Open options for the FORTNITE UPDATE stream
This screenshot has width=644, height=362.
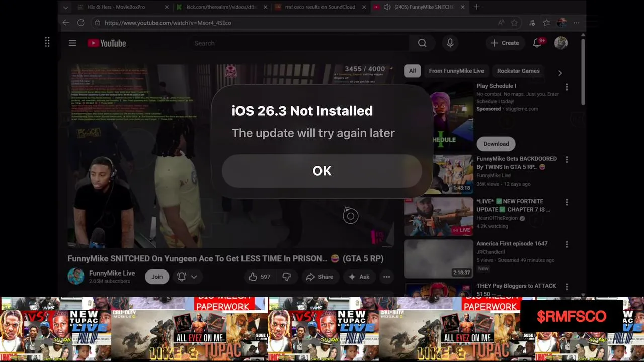(x=567, y=202)
